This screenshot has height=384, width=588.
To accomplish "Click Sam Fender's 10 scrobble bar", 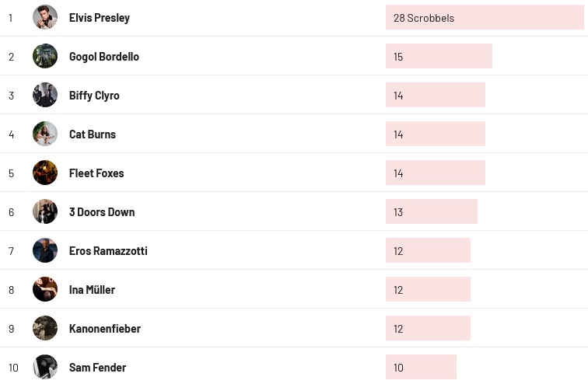I will pyautogui.click(x=421, y=367).
